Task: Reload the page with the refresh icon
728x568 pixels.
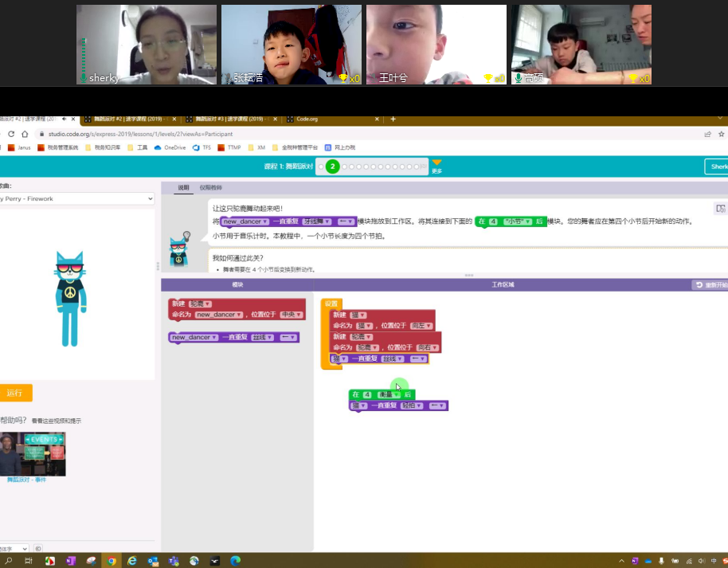Action: [x=11, y=134]
